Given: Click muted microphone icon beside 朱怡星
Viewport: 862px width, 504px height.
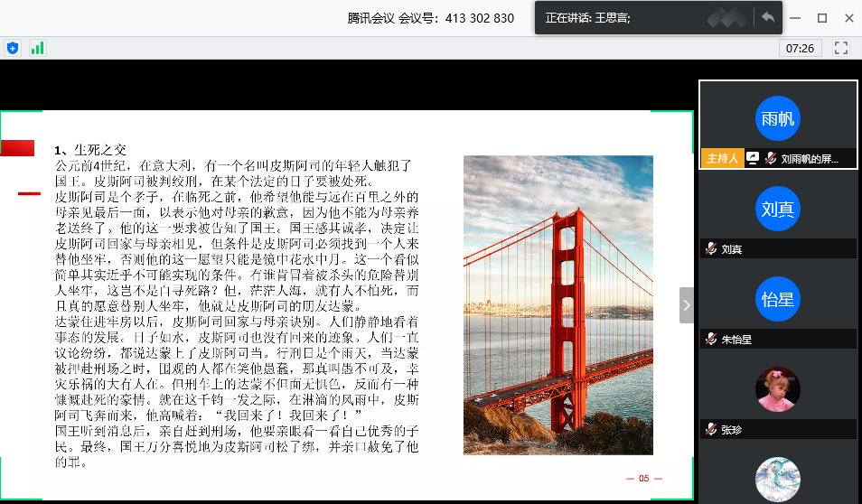Looking at the screenshot, I should pyautogui.click(x=712, y=340).
